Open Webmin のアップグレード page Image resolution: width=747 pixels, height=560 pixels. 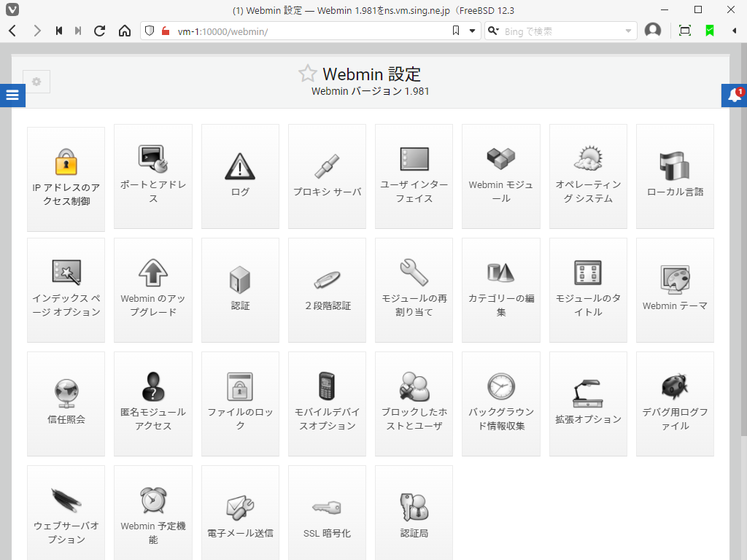click(153, 290)
